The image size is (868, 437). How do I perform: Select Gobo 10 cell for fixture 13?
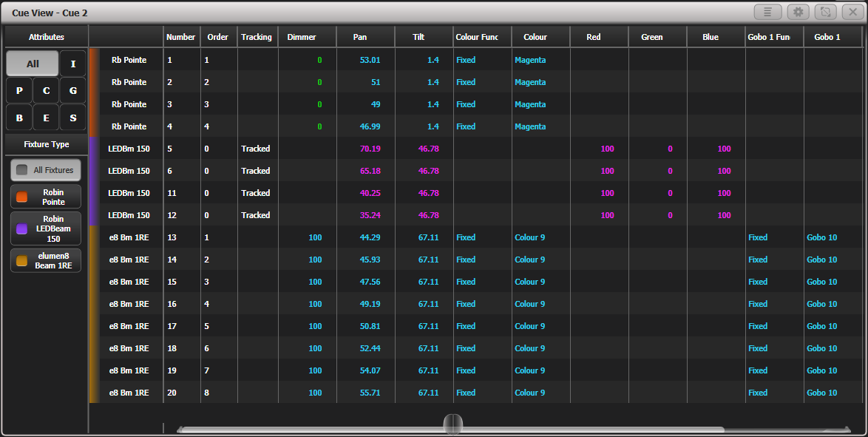point(823,237)
